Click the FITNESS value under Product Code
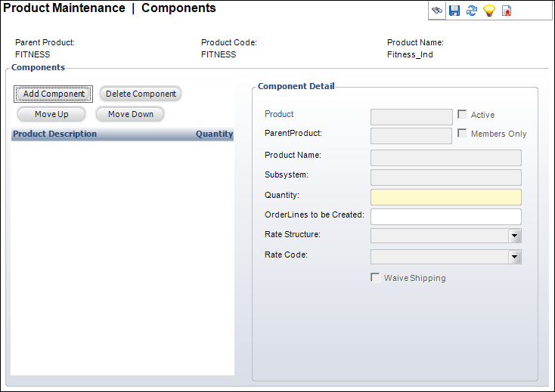 tap(219, 54)
